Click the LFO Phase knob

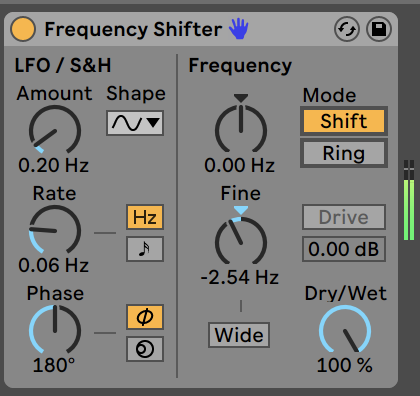(55, 330)
